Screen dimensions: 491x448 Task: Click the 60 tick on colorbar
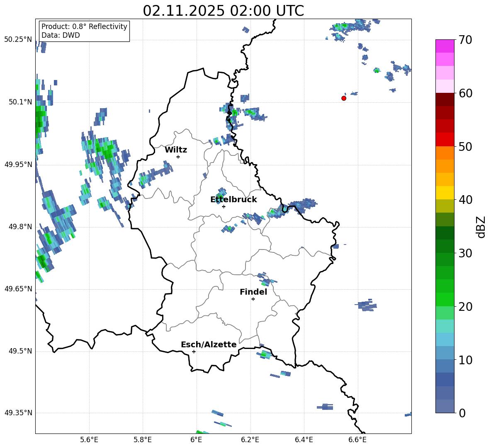465,93
